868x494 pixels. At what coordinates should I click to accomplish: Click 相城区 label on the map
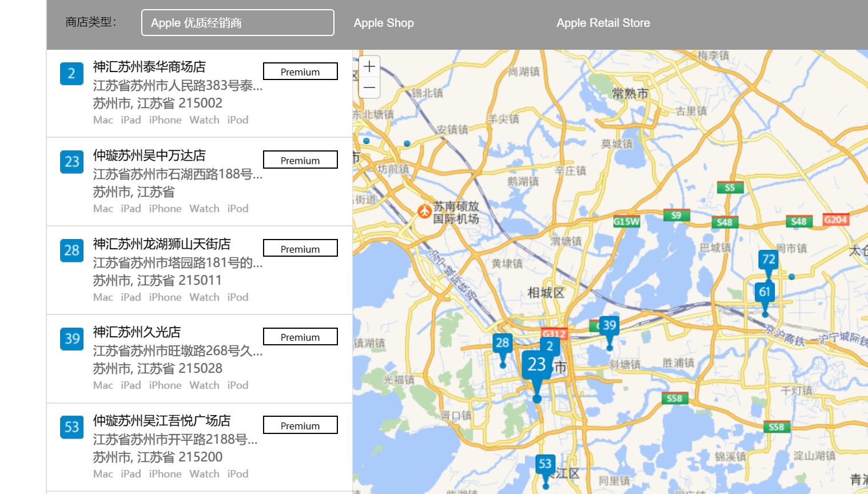pos(546,293)
